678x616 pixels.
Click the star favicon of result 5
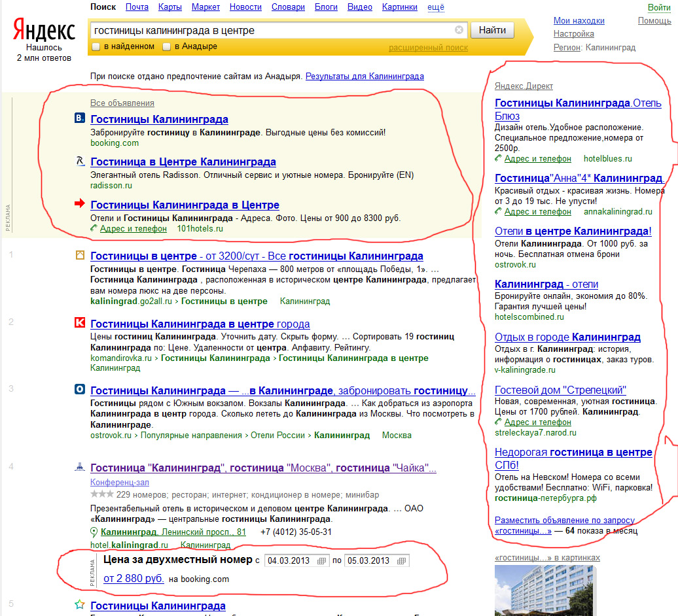[x=80, y=604]
